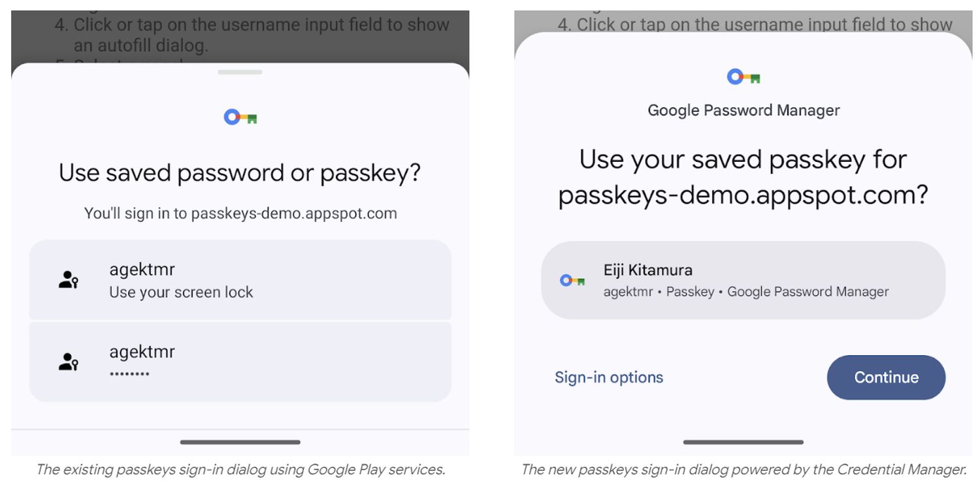Open Sign-in options
The height and width of the screenshot is (493, 980).
click(x=609, y=377)
